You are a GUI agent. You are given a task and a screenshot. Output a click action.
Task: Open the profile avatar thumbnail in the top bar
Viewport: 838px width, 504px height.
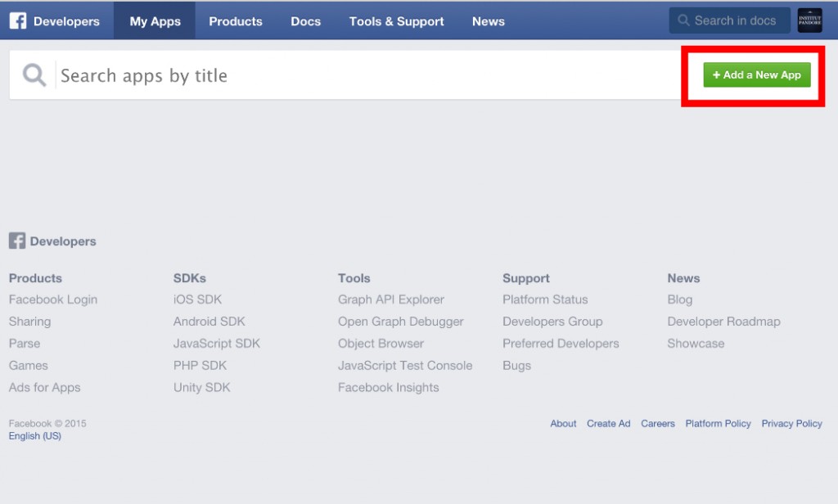coord(809,20)
